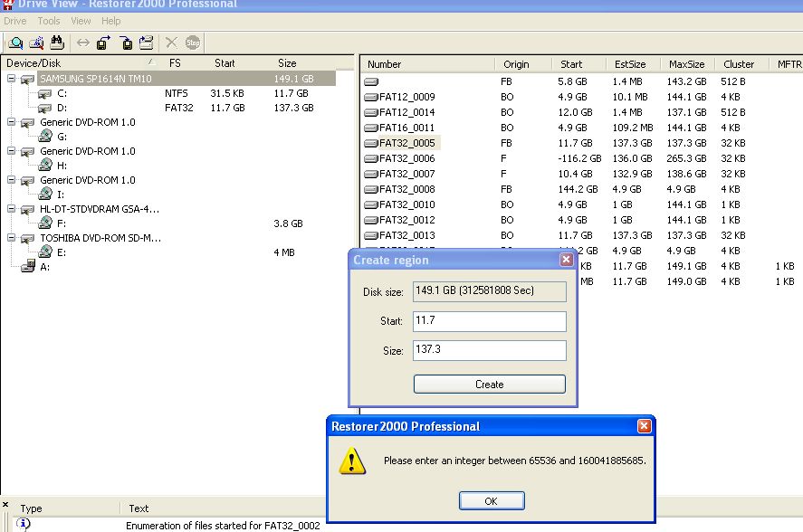This screenshot has height=532, width=803.
Task: Click the yellow warning triangle icon
Action: pyautogui.click(x=352, y=461)
